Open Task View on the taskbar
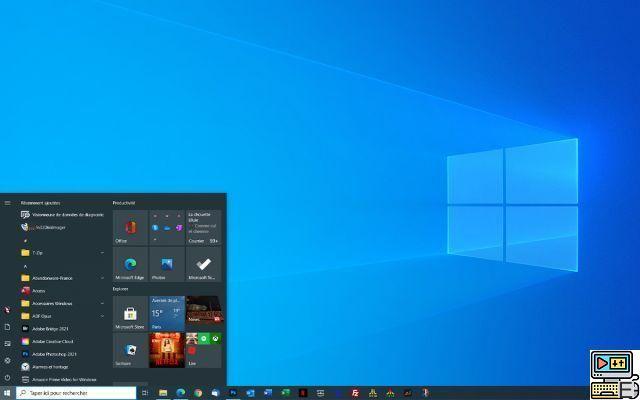The width and height of the screenshot is (640, 400). pos(145,393)
